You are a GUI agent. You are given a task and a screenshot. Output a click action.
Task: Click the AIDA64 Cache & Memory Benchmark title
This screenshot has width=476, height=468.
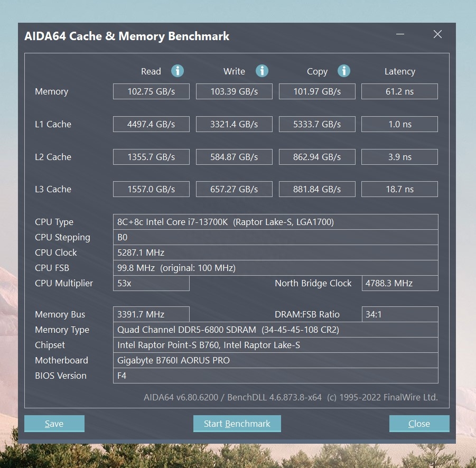click(127, 36)
